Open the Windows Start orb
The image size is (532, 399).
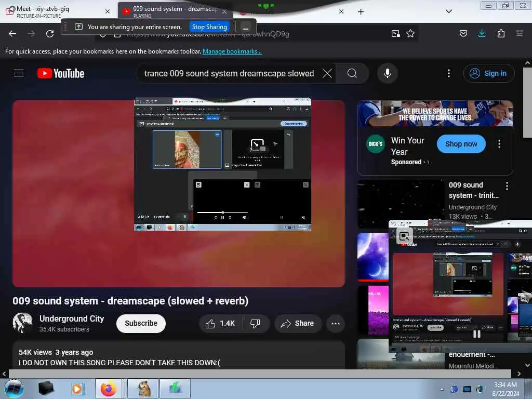(14, 389)
